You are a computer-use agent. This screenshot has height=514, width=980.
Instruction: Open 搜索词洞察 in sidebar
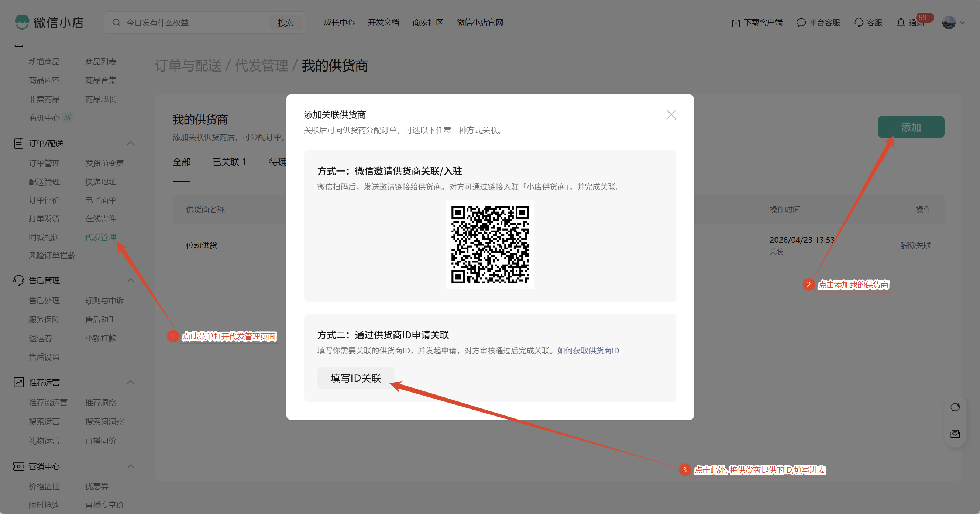click(104, 422)
